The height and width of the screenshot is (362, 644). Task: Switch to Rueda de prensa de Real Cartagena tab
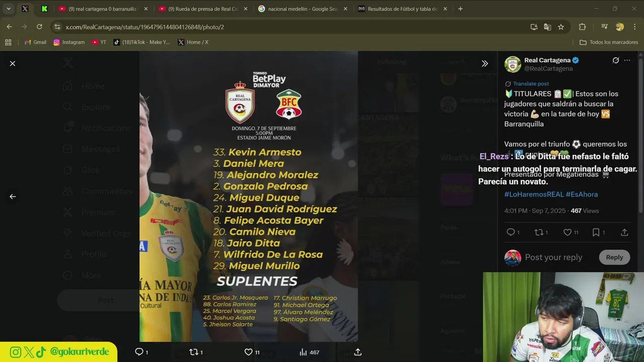point(203,9)
